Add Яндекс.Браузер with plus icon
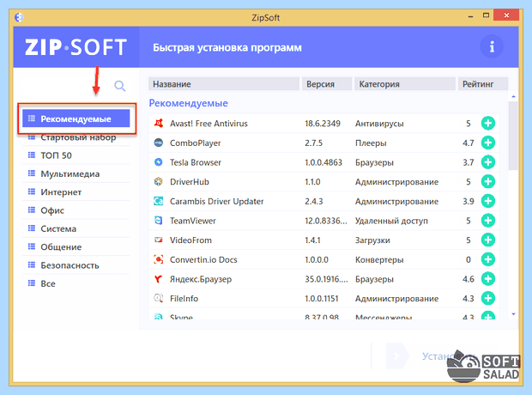The width and height of the screenshot is (532, 395). (x=488, y=279)
